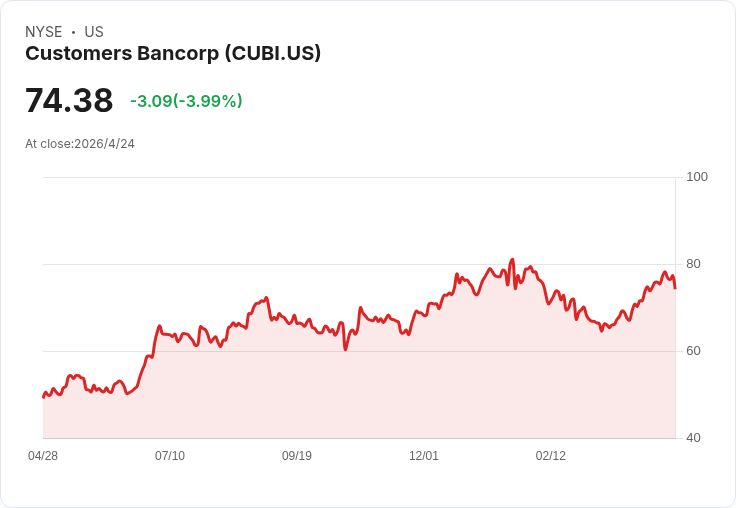Click the chart's highest peak above 80
The image size is (736, 508).
(512, 260)
